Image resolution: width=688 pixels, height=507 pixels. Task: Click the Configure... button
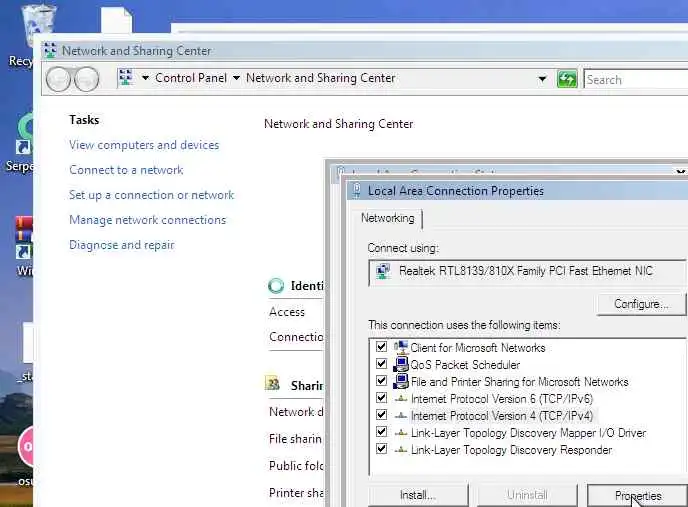pyautogui.click(x=641, y=304)
